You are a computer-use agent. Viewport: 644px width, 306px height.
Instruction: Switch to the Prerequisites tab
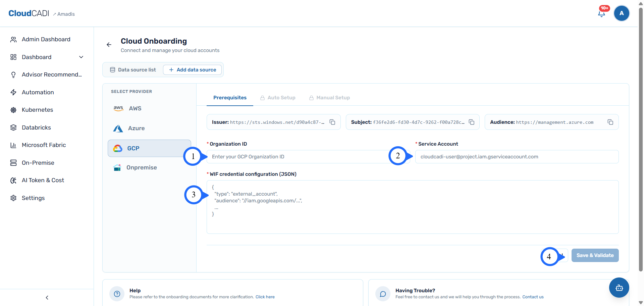click(230, 98)
